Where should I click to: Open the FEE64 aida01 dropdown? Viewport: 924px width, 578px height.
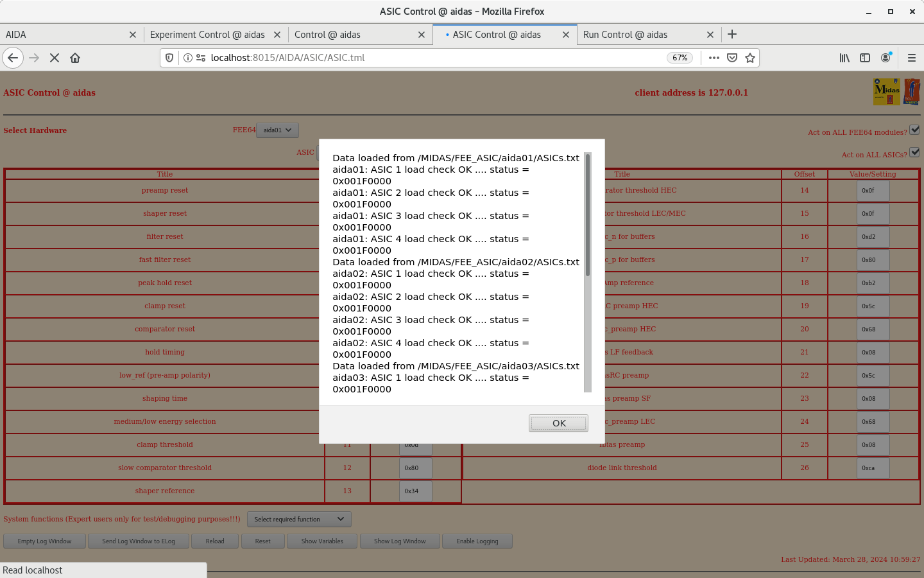(277, 130)
